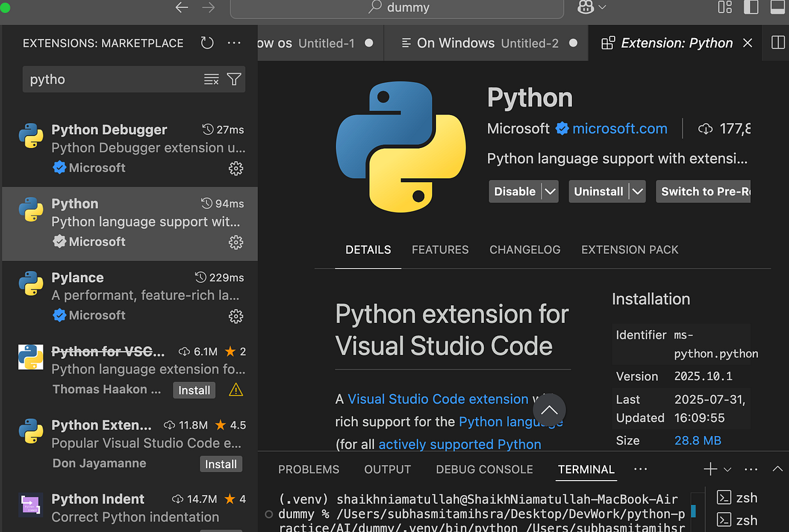Refresh the Extensions Marketplace list
Screen dimensions: 789x532
[x=207, y=42]
